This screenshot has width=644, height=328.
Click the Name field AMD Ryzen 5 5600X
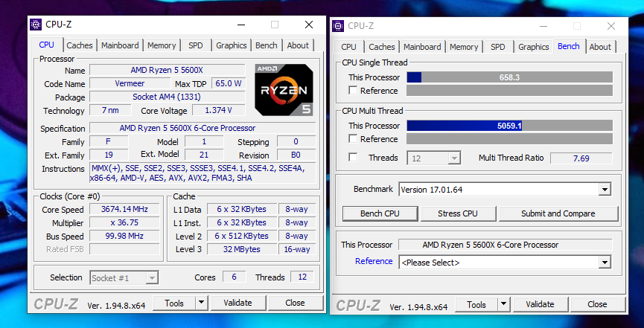click(168, 70)
